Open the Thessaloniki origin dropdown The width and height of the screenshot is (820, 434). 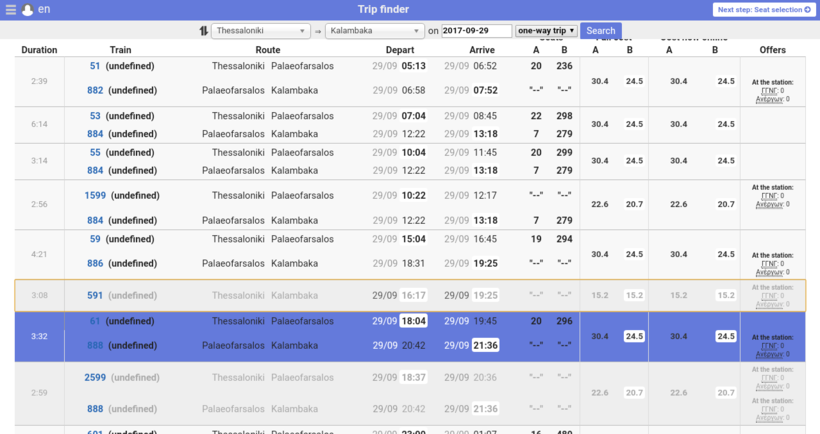(x=260, y=31)
